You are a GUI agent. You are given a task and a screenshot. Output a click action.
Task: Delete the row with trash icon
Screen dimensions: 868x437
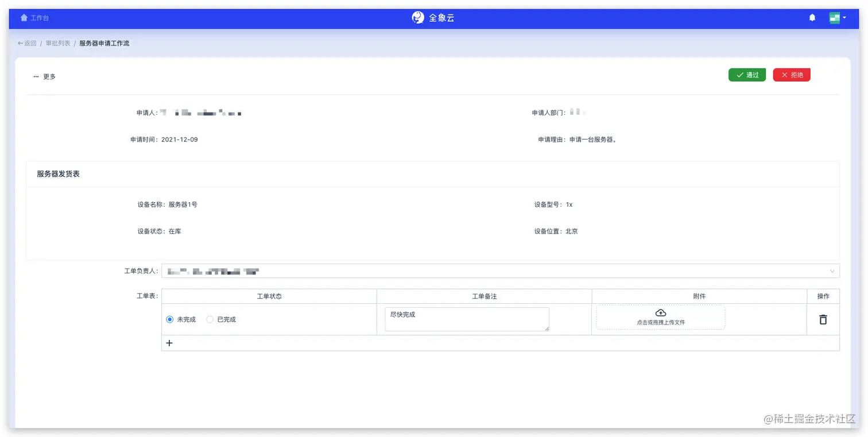pos(823,319)
